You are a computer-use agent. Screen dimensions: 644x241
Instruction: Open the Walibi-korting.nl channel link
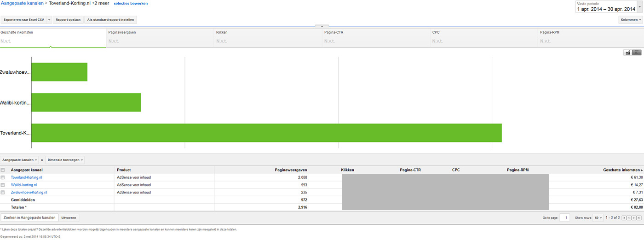tap(24, 185)
